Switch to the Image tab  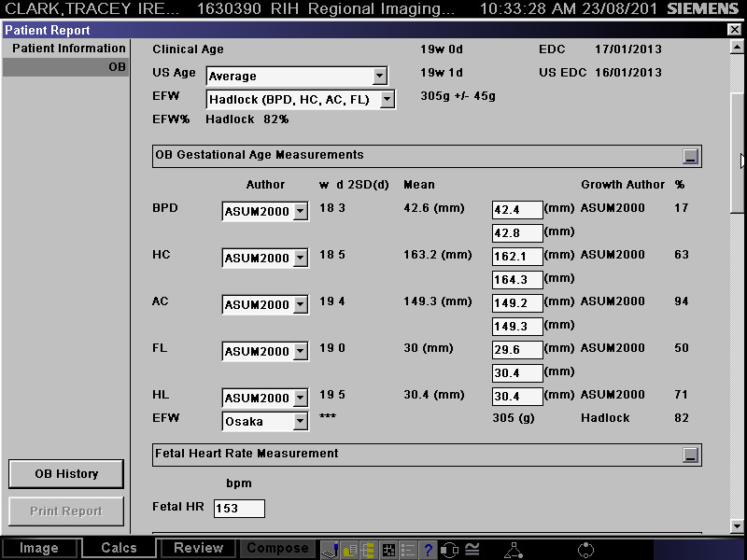pyautogui.click(x=38, y=548)
